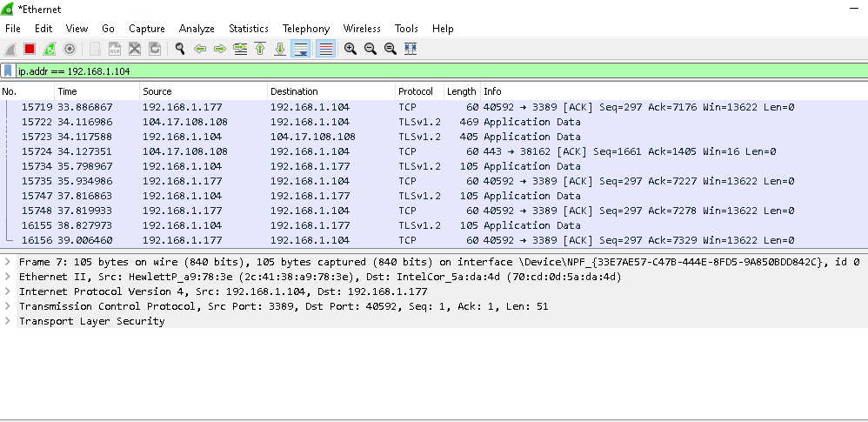The width and height of the screenshot is (868, 422).
Task: Go back to previous packet arrow
Action: click(x=200, y=49)
